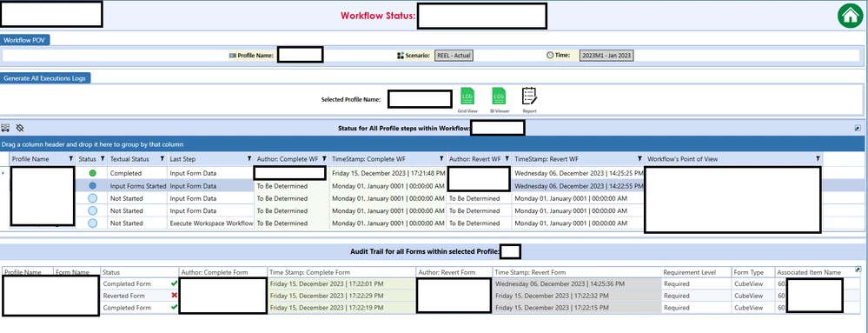Click the green status circle in the Completed row

tap(92, 173)
